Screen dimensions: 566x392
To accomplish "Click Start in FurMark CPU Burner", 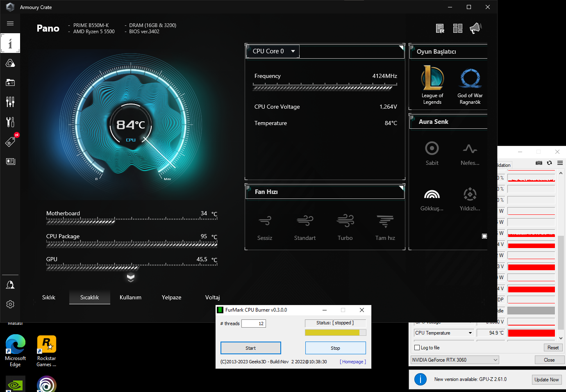I will coord(251,348).
